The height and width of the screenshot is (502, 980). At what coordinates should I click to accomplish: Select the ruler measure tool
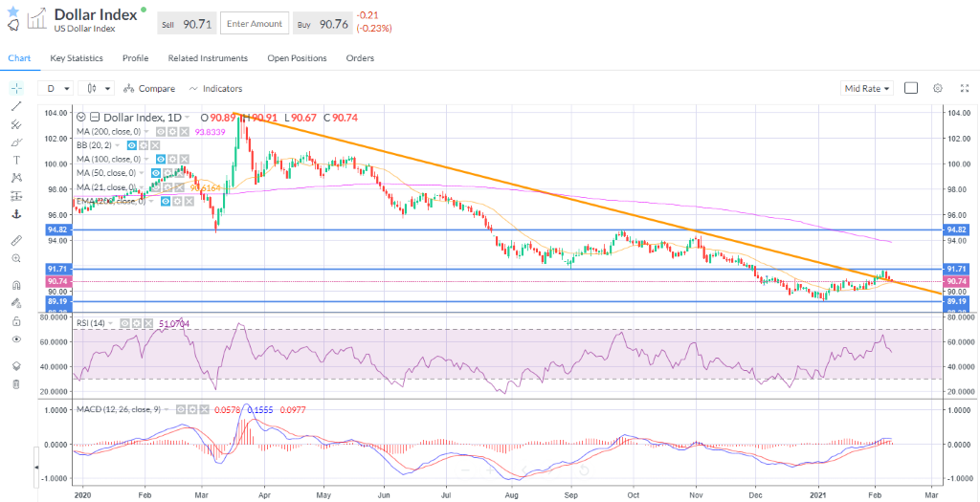click(16, 240)
